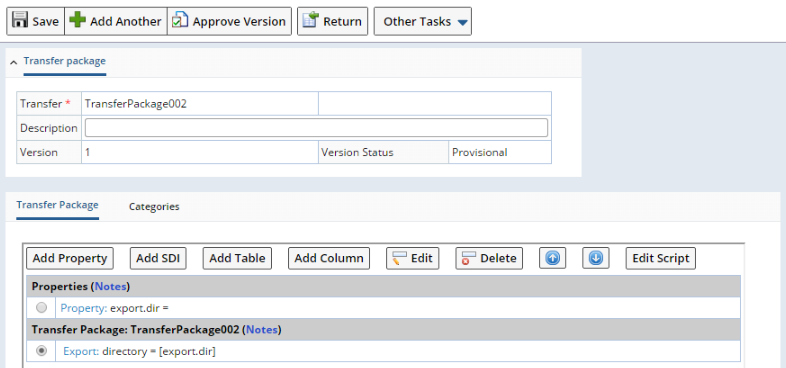Click the Approve Version checkmark icon
Screen dimensions: 786x368
tap(180, 21)
